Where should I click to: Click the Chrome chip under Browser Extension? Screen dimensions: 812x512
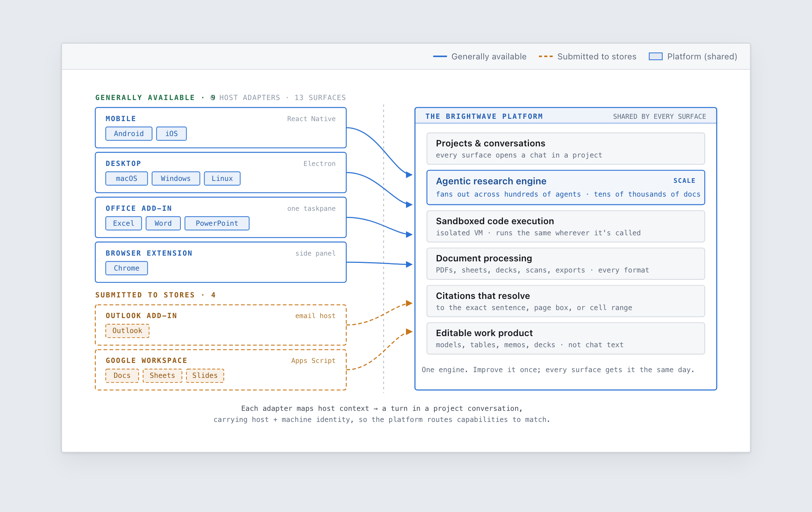(x=126, y=268)
